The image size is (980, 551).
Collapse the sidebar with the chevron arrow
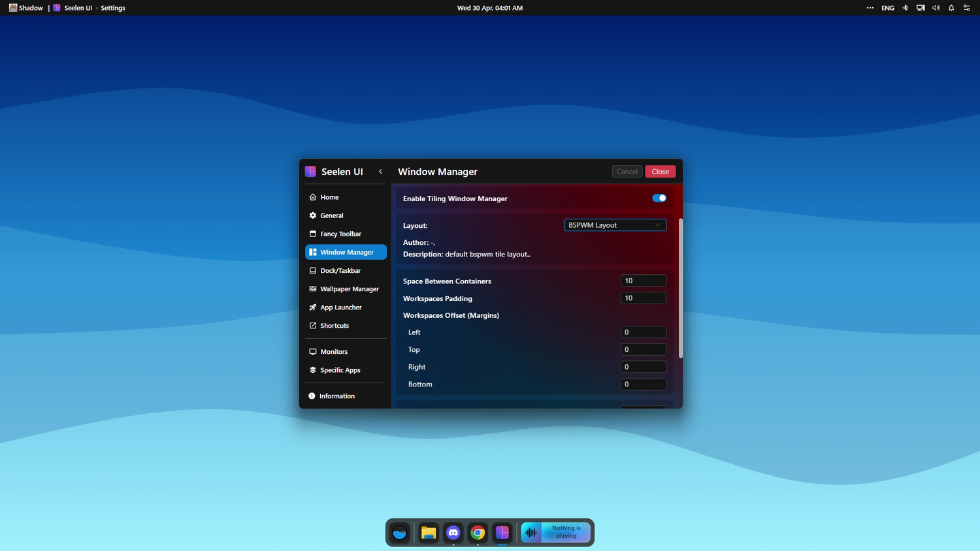[x=380, y=172]
